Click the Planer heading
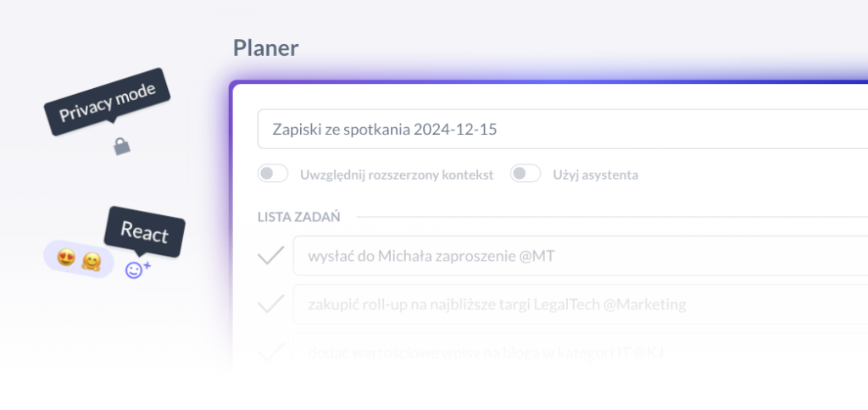Image resolution: width=868 pixels, height=410 pixels. (265, 48)
